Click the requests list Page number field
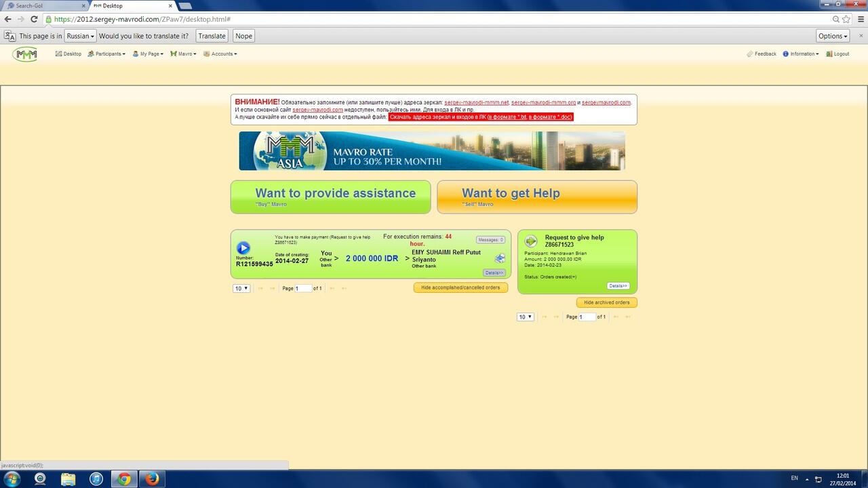 (587, 317)
